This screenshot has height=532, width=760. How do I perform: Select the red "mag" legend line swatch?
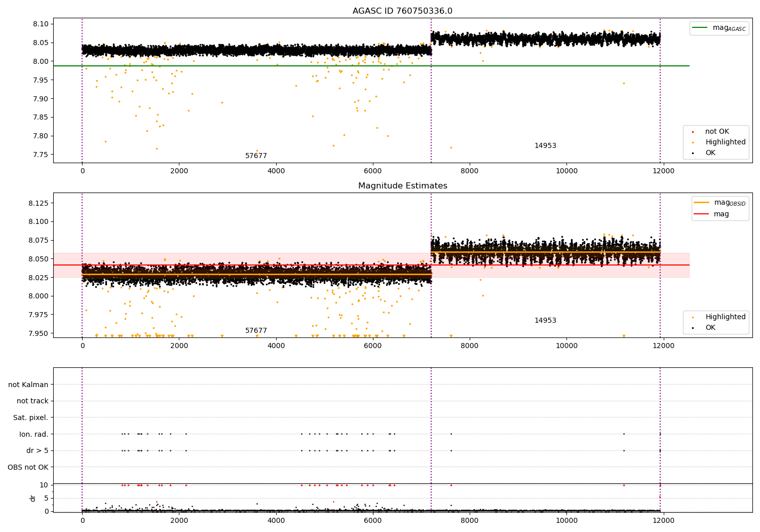point(702,214)
